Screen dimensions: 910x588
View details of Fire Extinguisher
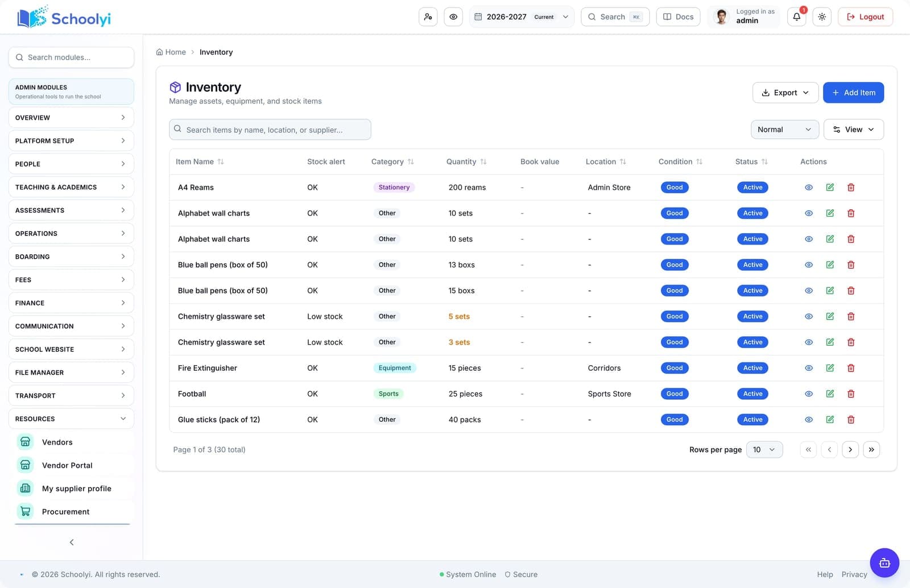point(809,368)
